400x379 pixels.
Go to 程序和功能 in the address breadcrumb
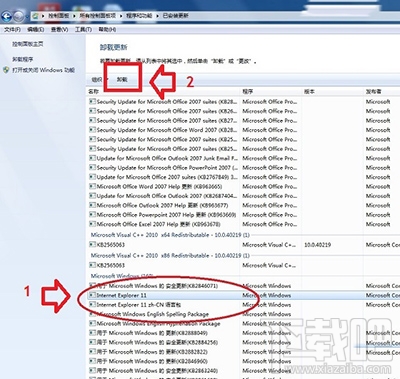tap(139, 16)
